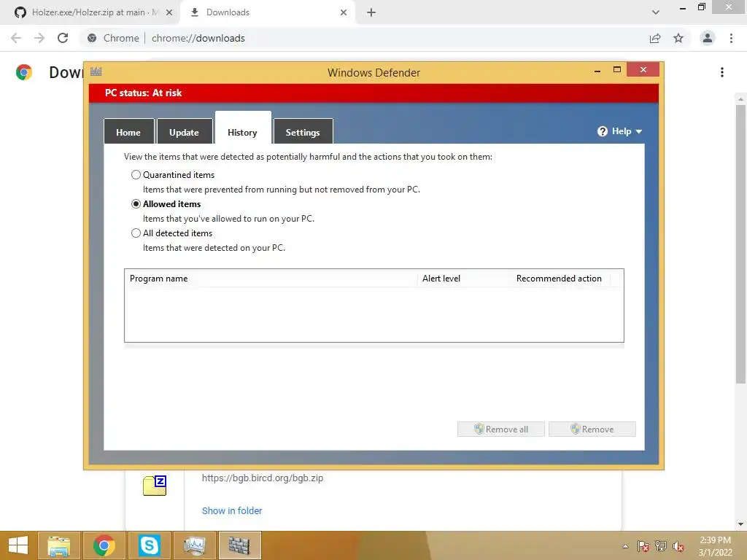This screenshot has height=560, width=747.
Task: Click the network tray icon
Action: coord(661,546)
